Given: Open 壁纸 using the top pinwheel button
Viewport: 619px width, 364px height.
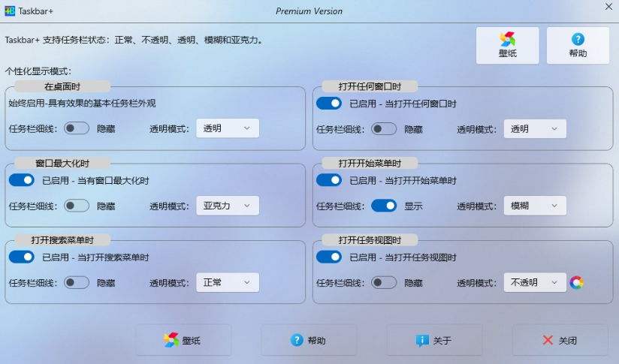Looking at the screenshot, I should (507, 45).
